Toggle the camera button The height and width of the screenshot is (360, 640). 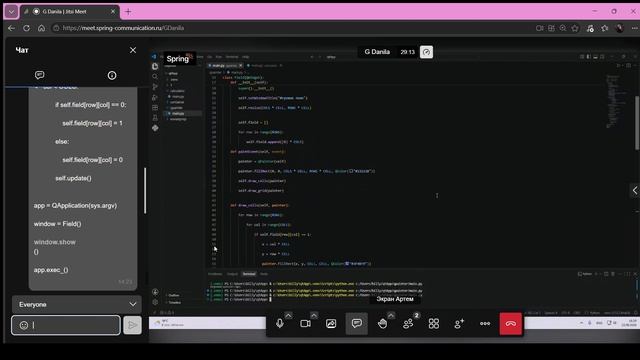305,324
